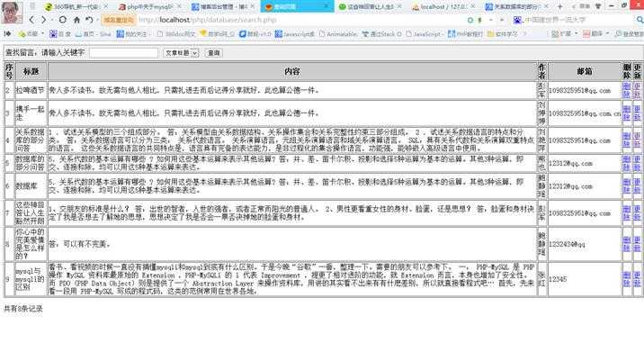Click the keyword input field
This screenshot has height=343, width=644.
tap(123, 52)
